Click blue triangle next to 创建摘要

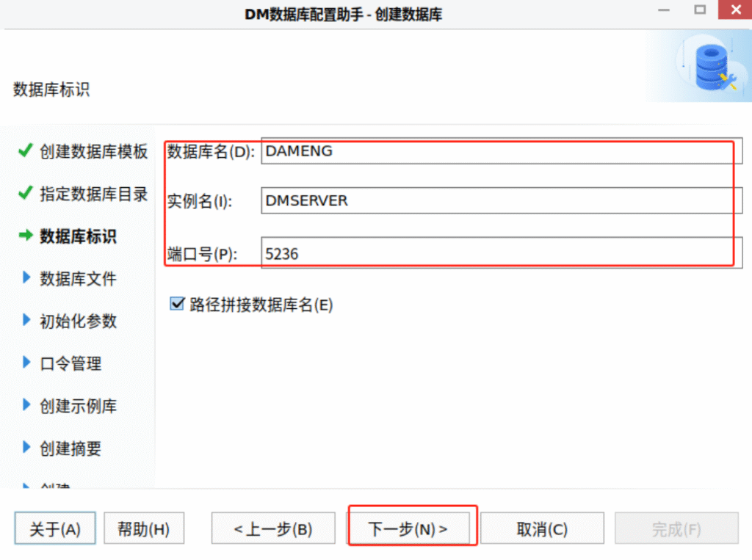pos(26,448)
